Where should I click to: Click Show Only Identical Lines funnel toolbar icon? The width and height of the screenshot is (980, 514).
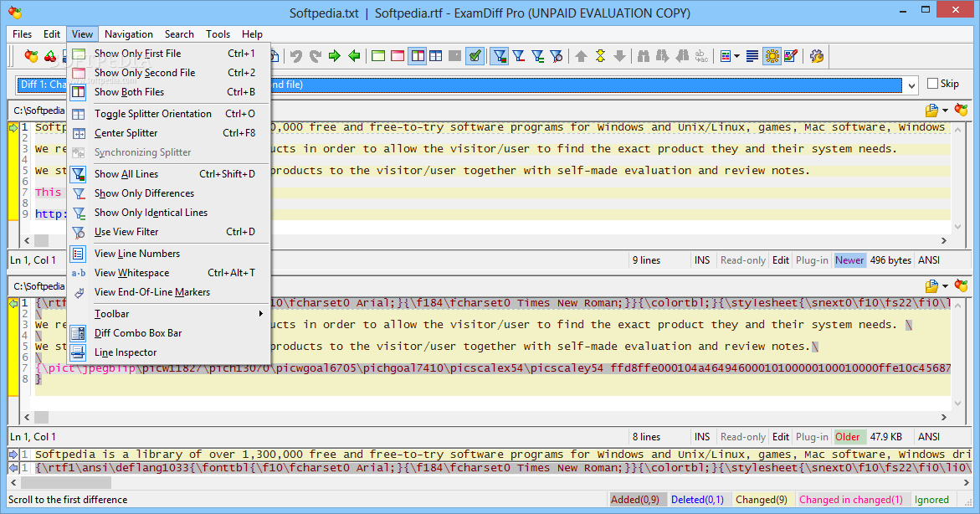click(537, 56)
